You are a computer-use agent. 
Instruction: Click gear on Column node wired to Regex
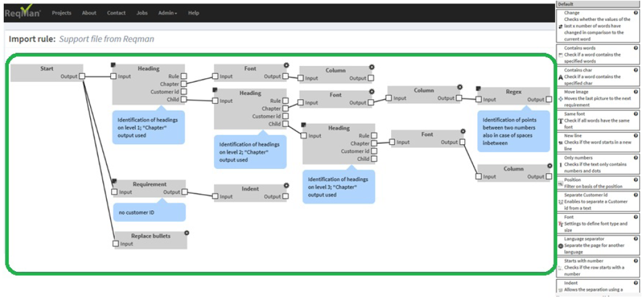click(460, 87)
